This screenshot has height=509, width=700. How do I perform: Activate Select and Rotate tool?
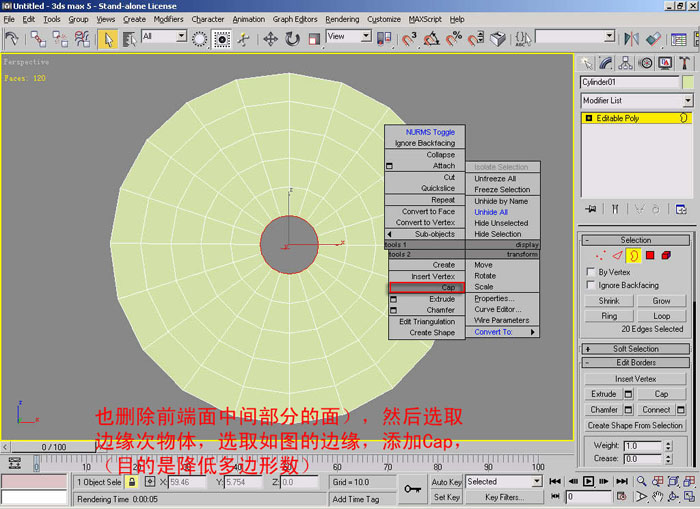tap(292, 39)
